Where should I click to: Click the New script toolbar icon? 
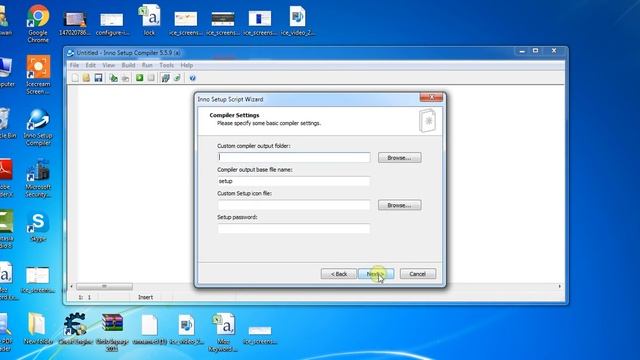coord(75,78)
